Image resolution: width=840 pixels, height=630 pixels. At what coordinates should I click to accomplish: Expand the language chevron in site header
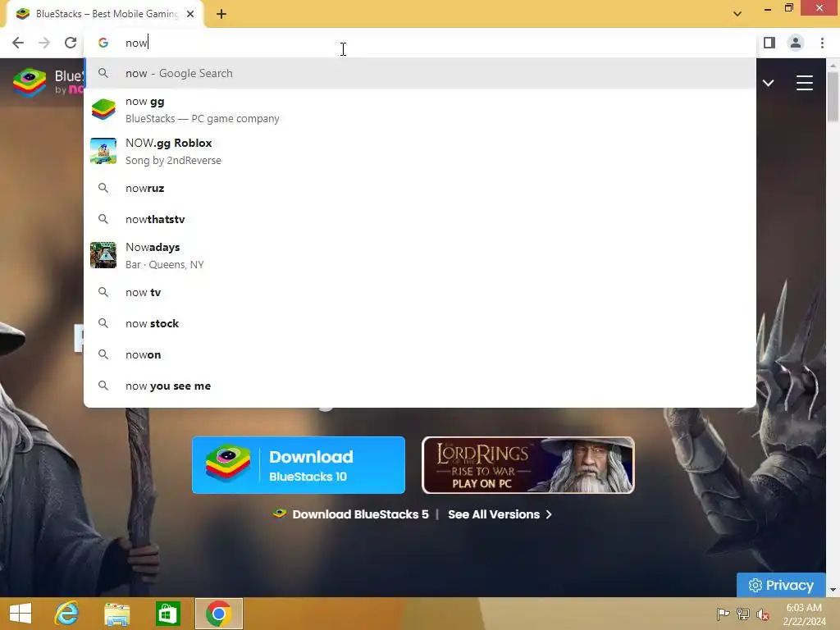click(x=768, y=83)
